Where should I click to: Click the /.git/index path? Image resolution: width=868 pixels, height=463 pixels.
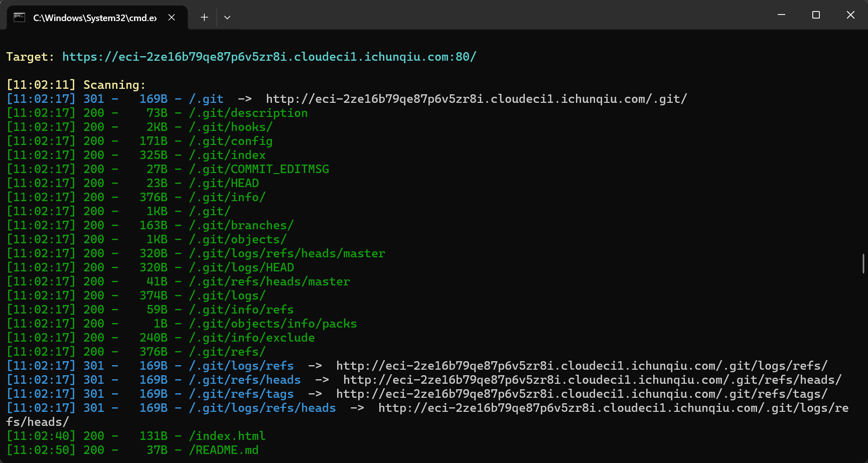[227, 155]
